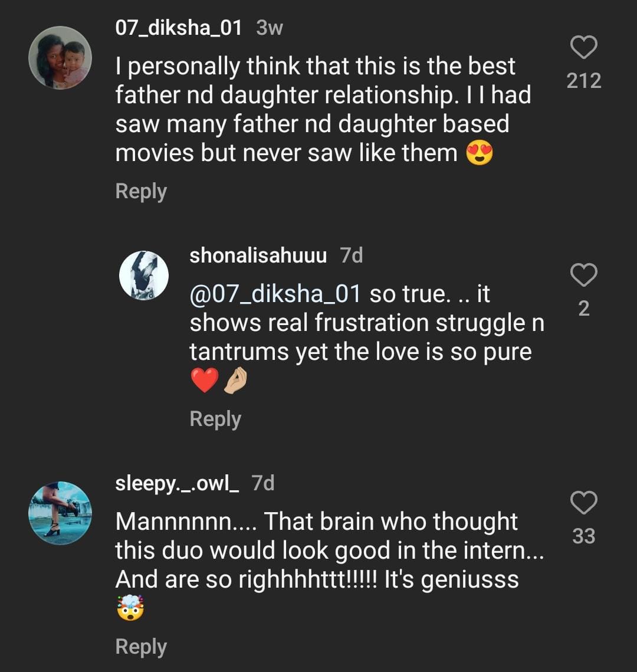Open the 07_diksha_01 username at top

click(179, 27)
